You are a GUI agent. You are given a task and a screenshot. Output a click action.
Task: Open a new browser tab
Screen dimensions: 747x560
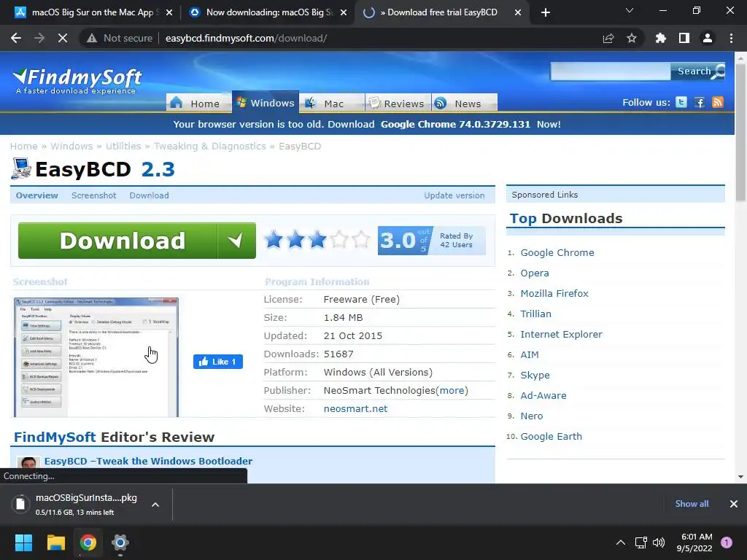(546, 12)
